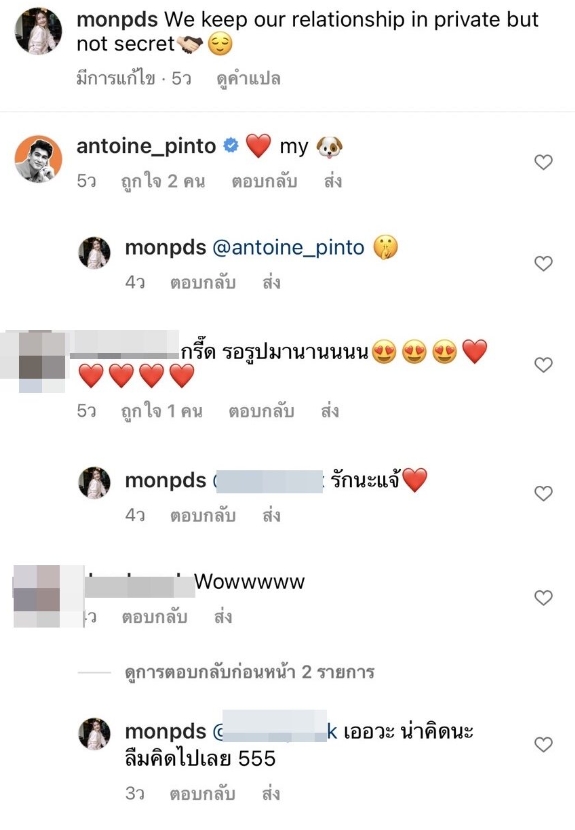Reply (ตอบกลับ) to antoine_pinto's comment
The height and width of the screenshot is (830, 575).
pos(264,182)
